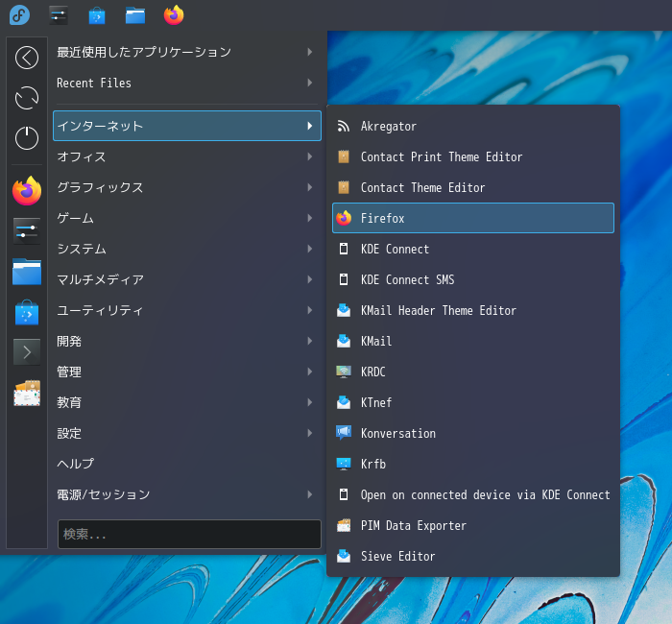Click the PIM Data Exporter icon
Image resolution: width=672 pixels, height=624 pixels.
point(344,525)
